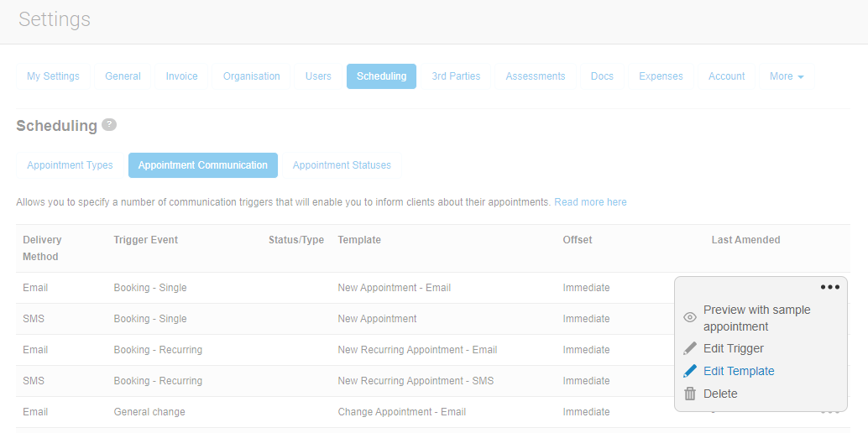Choose Delete from the popup menu
The width and height of the screenshot is (868, 433).
click(x=720, y=394)
